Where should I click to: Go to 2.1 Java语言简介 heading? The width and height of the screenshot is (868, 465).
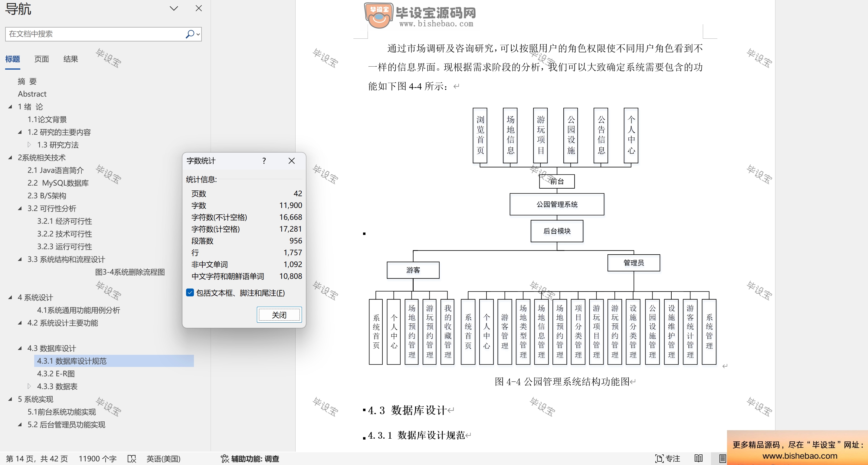(56, 170)
